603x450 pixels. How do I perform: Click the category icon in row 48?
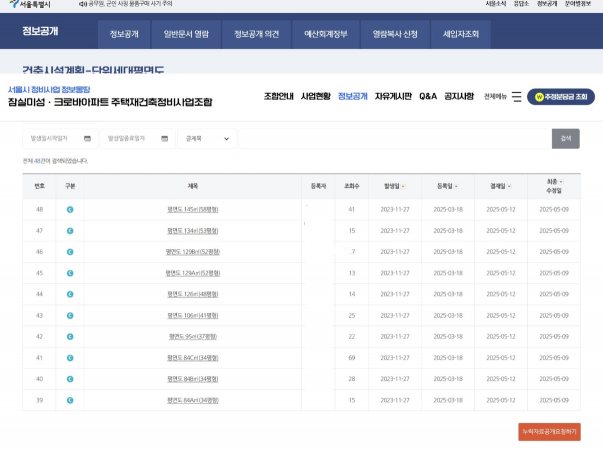coord(70,209)
